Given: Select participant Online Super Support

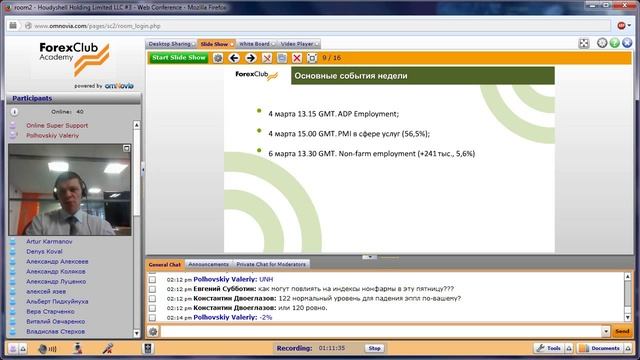Looking at the screenshot, I should [x=57, y=126].
